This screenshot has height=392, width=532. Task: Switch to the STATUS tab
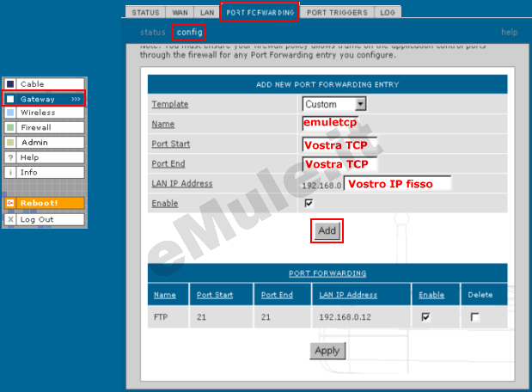[145, 13]
